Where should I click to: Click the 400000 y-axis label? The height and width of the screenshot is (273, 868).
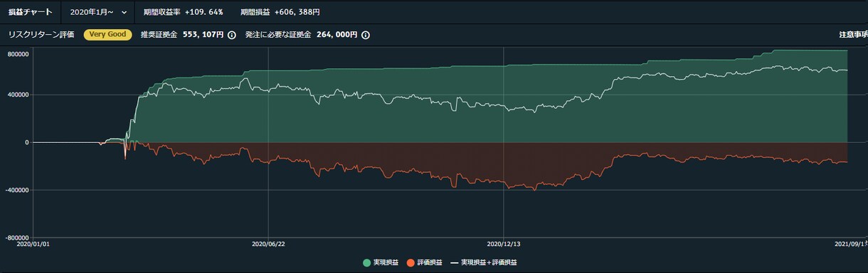click(x=18, y=95)
